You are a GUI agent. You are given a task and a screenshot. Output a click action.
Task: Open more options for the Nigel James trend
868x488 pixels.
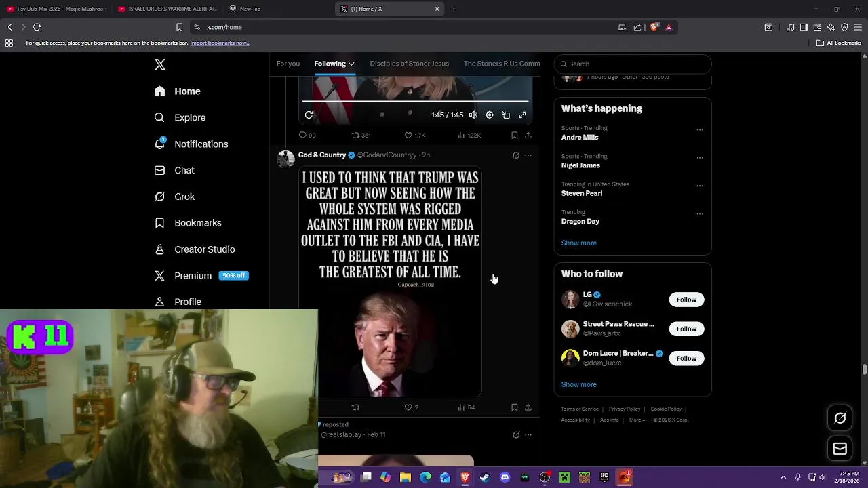700,157
